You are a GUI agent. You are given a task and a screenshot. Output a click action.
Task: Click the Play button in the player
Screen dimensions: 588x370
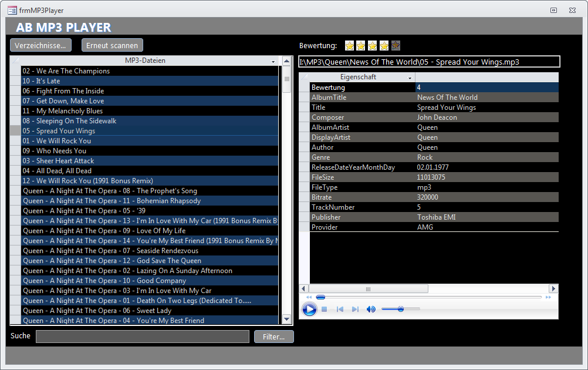click(309, 310)
